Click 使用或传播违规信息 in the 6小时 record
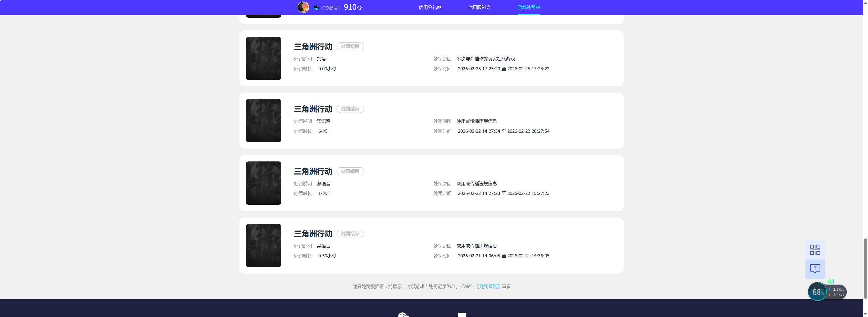Image resolution: width=868 pixels, height=317 pixels. pos(476,121)
